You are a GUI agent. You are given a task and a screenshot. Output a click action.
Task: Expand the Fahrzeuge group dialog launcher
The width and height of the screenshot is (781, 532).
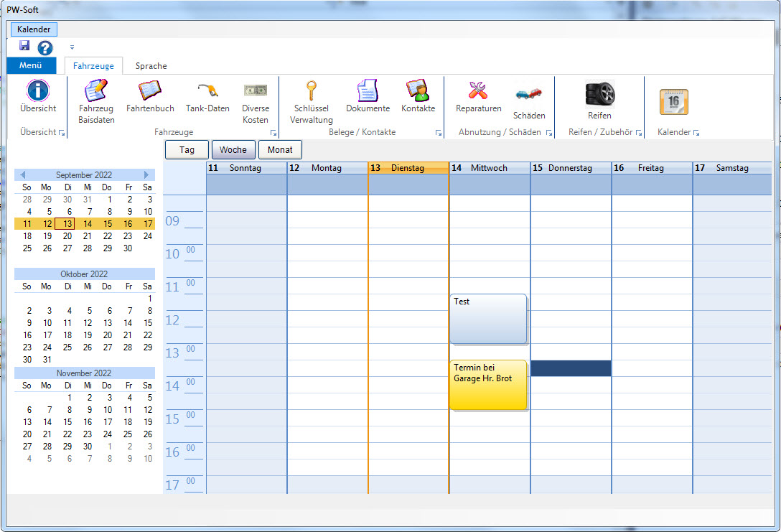point(273,134)
